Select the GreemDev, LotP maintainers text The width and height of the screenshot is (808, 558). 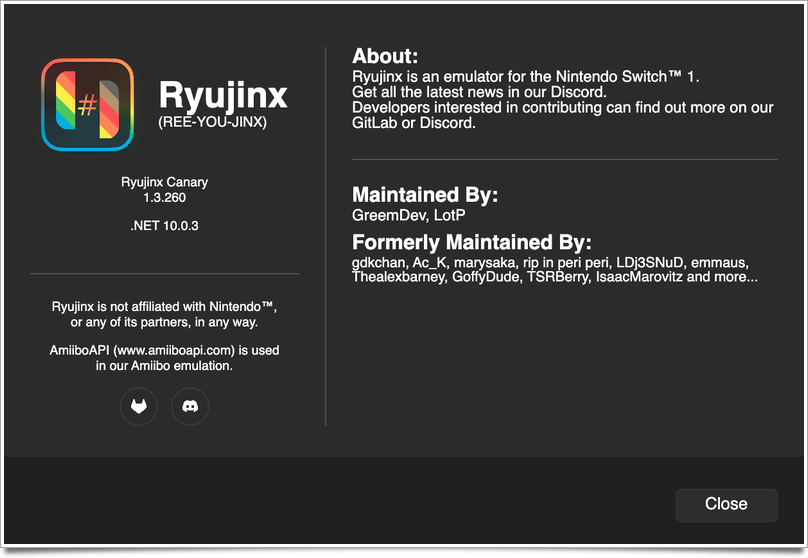point(409,215)
